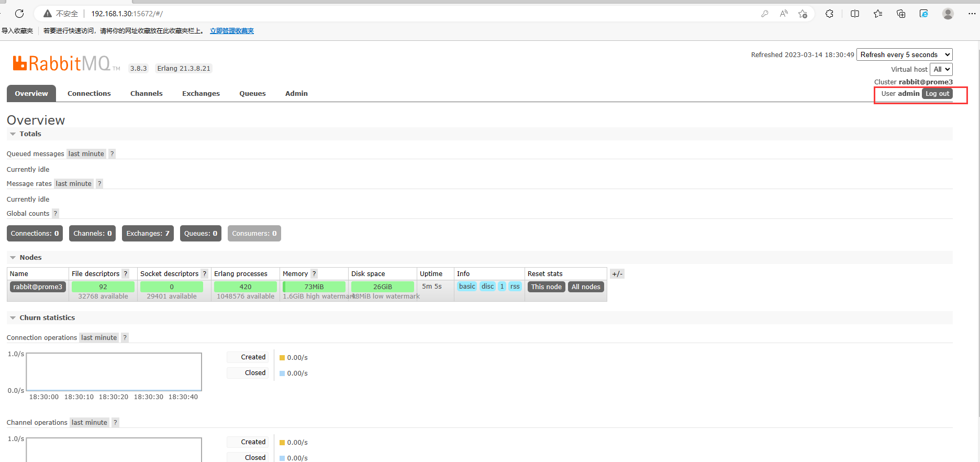
Task: Switch to the Channels tab
Action: click(x=147, y=93)
